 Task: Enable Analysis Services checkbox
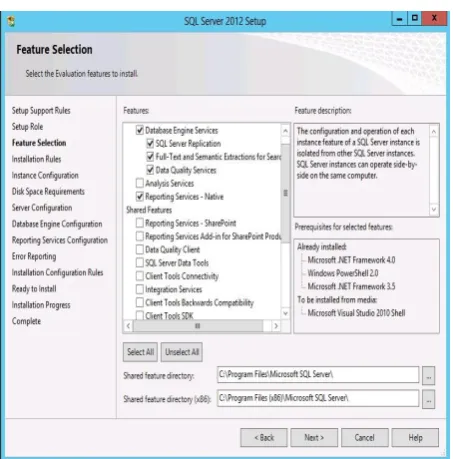point(140,183)
